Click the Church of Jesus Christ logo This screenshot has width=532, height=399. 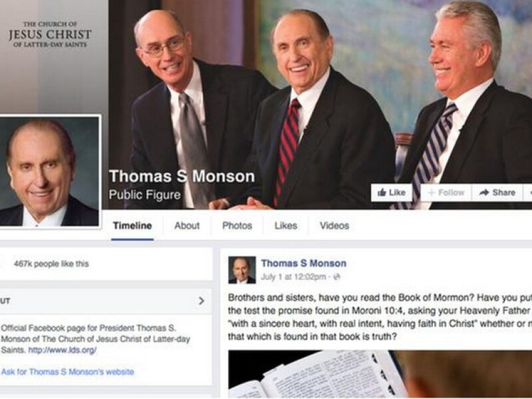(x=51, y=35)
